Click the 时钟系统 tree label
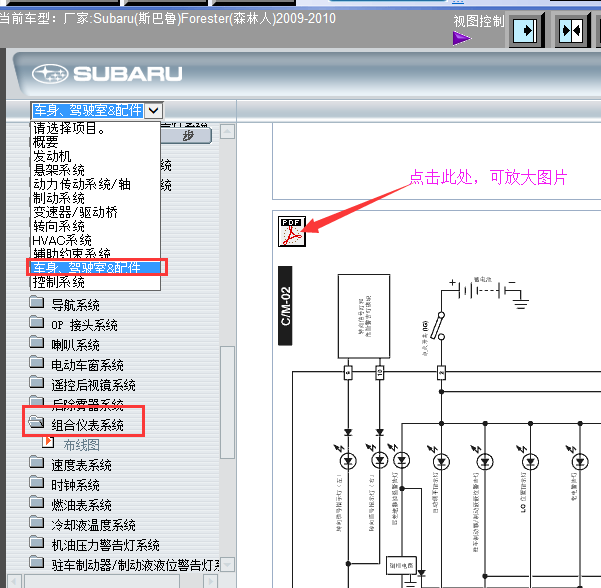 (76, 485)
